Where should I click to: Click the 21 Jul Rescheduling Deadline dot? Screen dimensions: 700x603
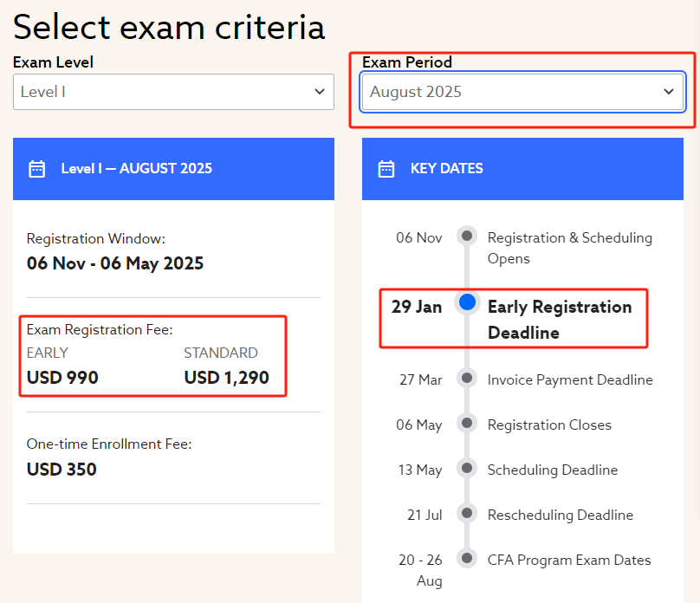[467, 513]
